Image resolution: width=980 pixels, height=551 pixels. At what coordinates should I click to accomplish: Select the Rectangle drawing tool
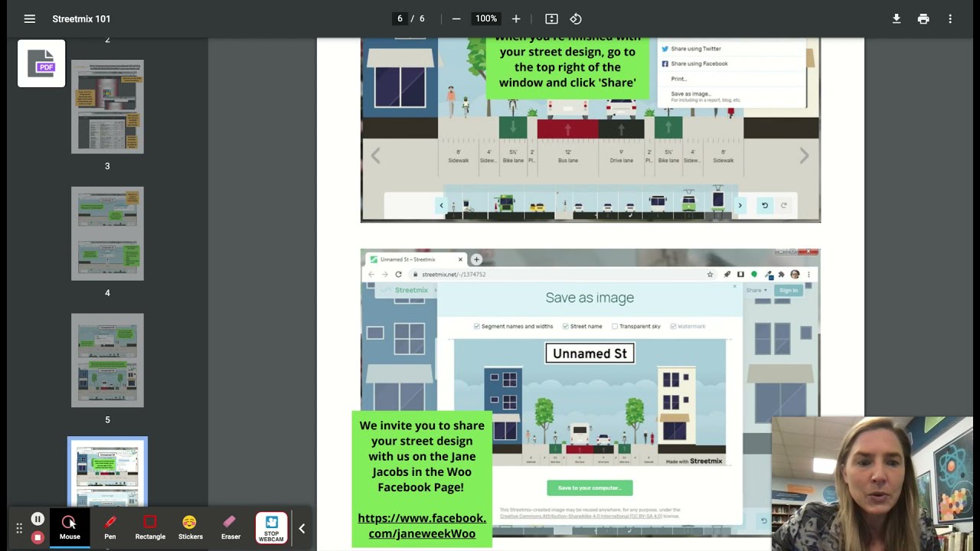click(x=150, y=527)
